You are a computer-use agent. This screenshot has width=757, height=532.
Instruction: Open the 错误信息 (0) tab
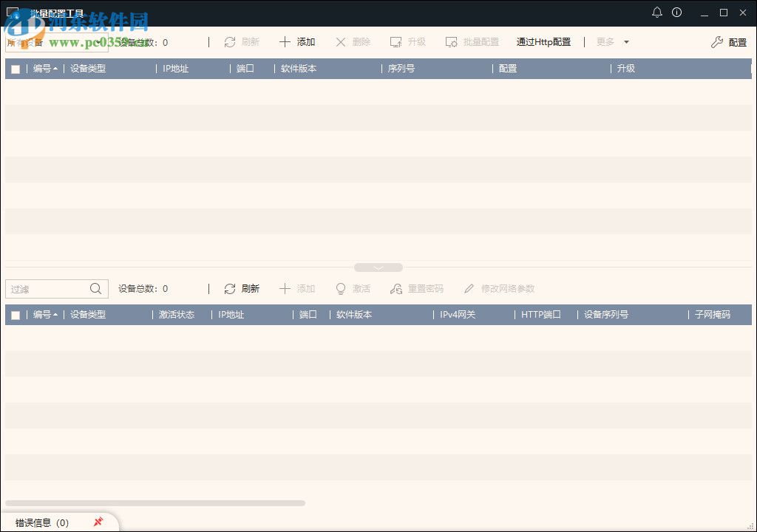point(42,523)
